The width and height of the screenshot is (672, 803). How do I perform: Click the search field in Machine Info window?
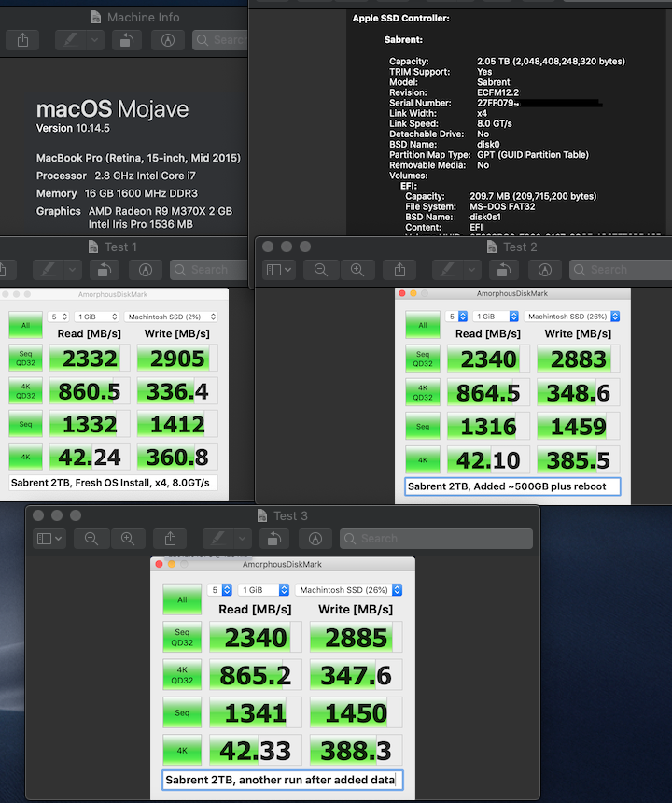(x=220, y=40)
